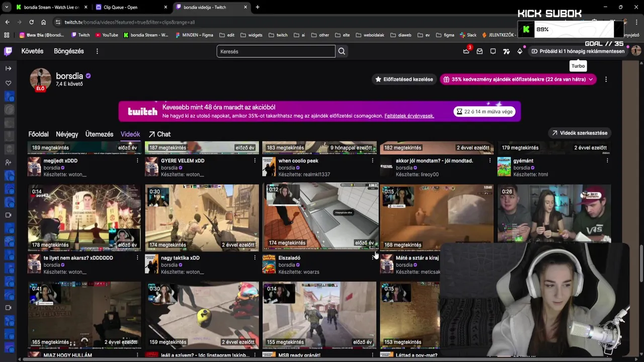Open the widgets bookmark folder
Viewport: 644px width, 362px height.
251,35
